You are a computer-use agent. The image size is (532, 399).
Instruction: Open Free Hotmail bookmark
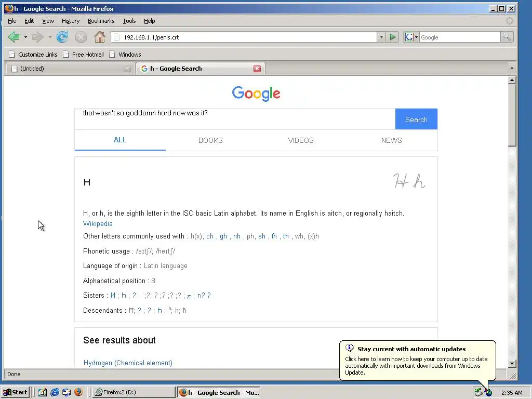pyautogui.click(x=83, y=55)
